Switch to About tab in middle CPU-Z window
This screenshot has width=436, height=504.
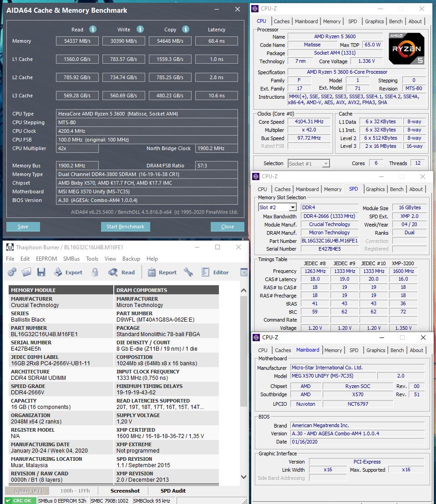click(416, 189)
